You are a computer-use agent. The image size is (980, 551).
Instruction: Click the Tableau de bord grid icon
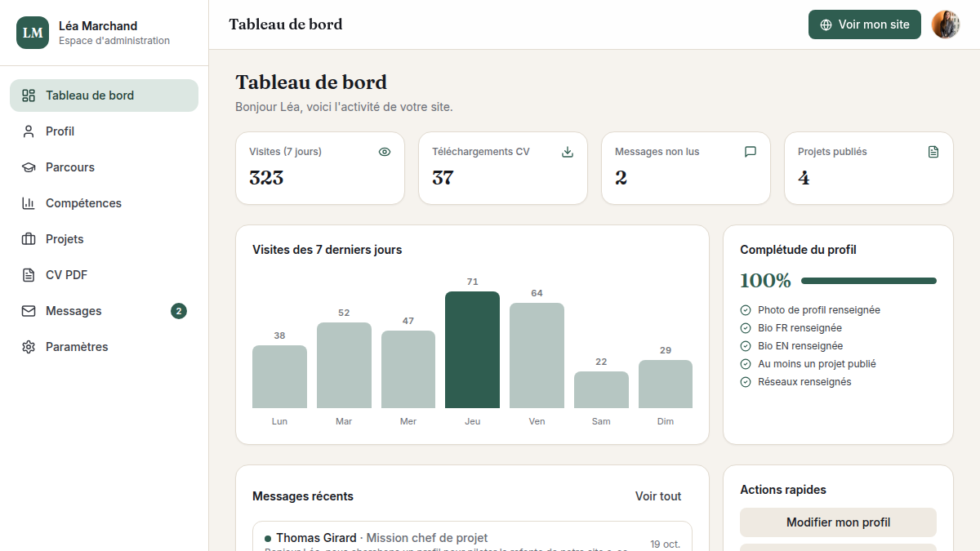coord(29,96)
